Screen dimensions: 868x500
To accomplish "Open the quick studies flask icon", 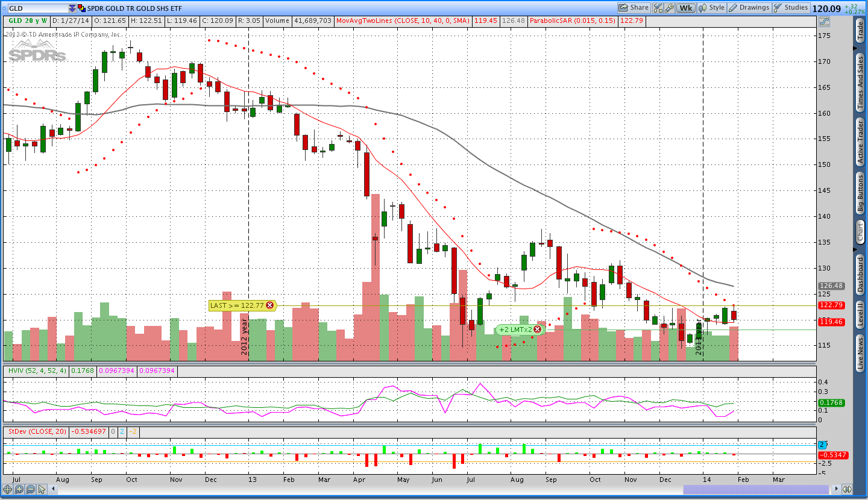I will click(658, 8).
